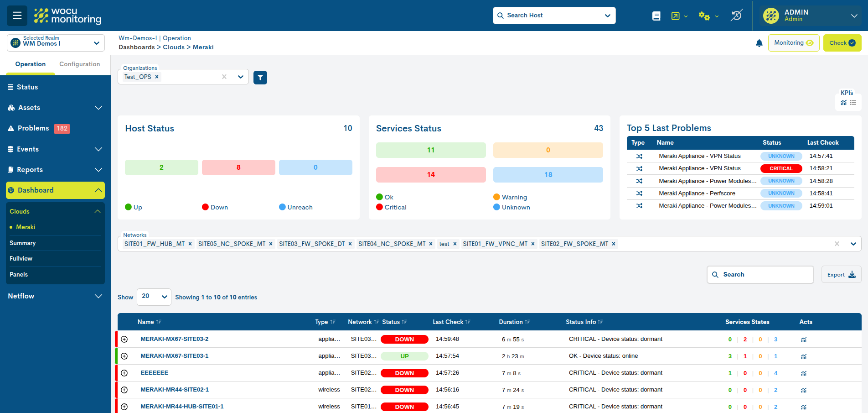
Task: Click the disabled-refresh icon near the admin profile
Action: (x=737, y=15)
